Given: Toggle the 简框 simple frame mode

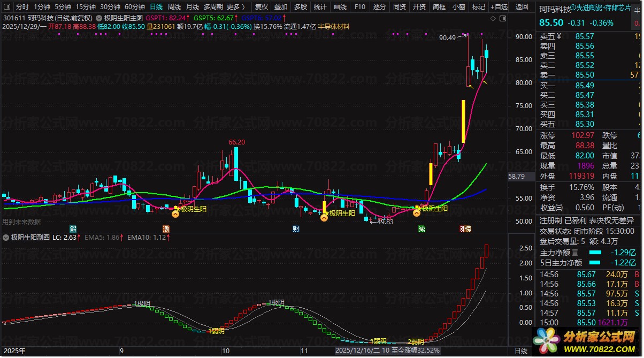Looking at the screenshot, I should click(x=439, y=7).
